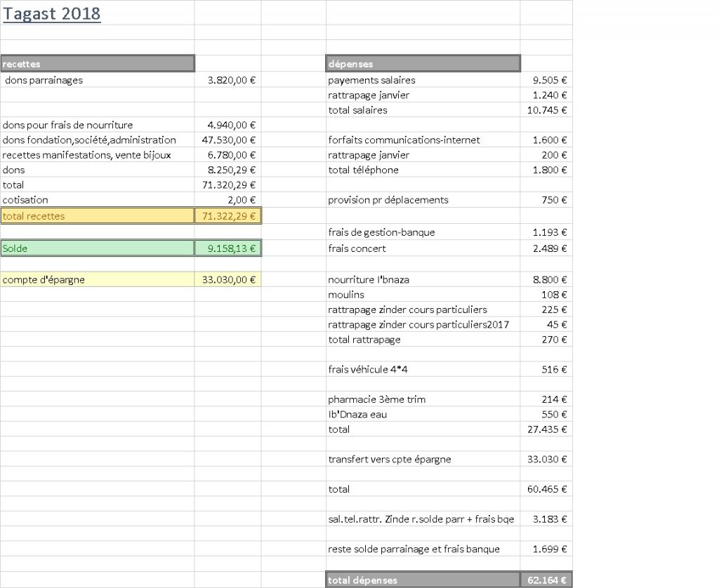Select the value 4.940,00 €
This screenshot has width=719, height=588.
click(x=232, y=125)
